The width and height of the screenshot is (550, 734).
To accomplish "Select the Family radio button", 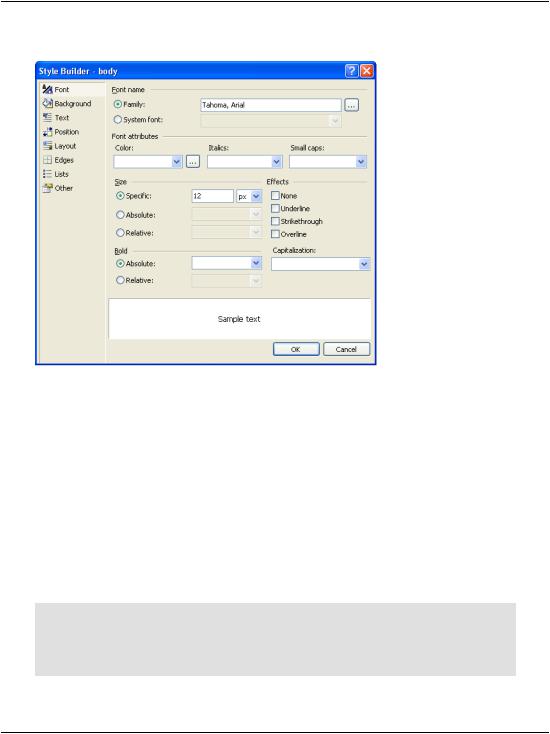I will [x=118, y=104].
